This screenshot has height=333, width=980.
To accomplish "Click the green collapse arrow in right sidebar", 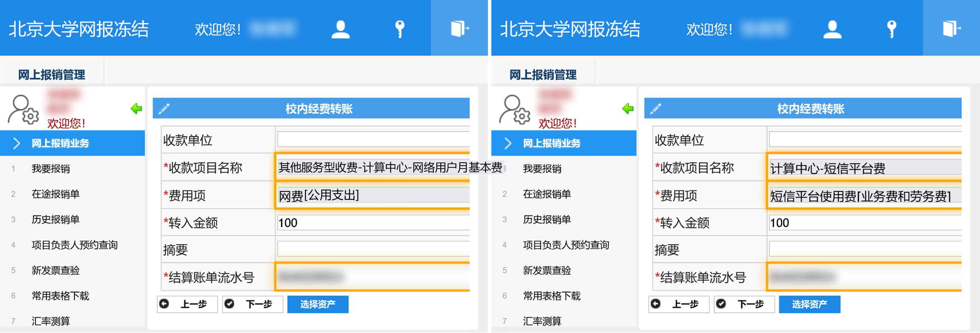I will pyautogui.click(x=628, y=109).
